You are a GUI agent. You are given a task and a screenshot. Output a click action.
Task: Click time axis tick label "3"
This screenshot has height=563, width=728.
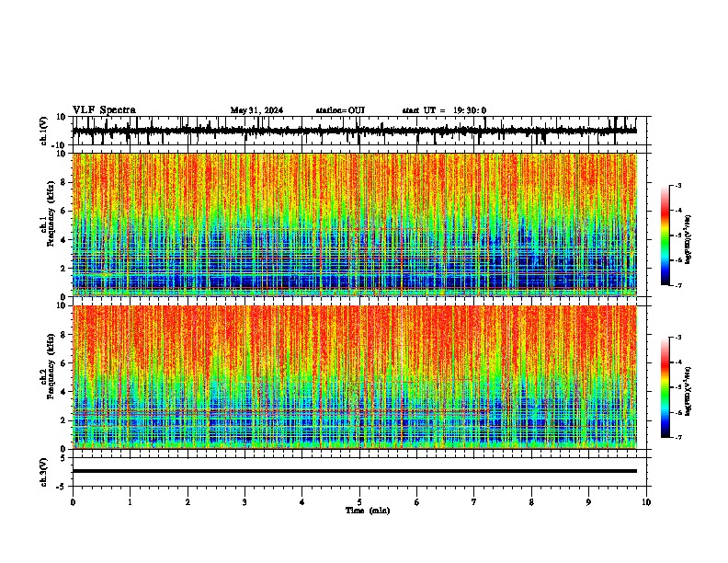[245, 502]
